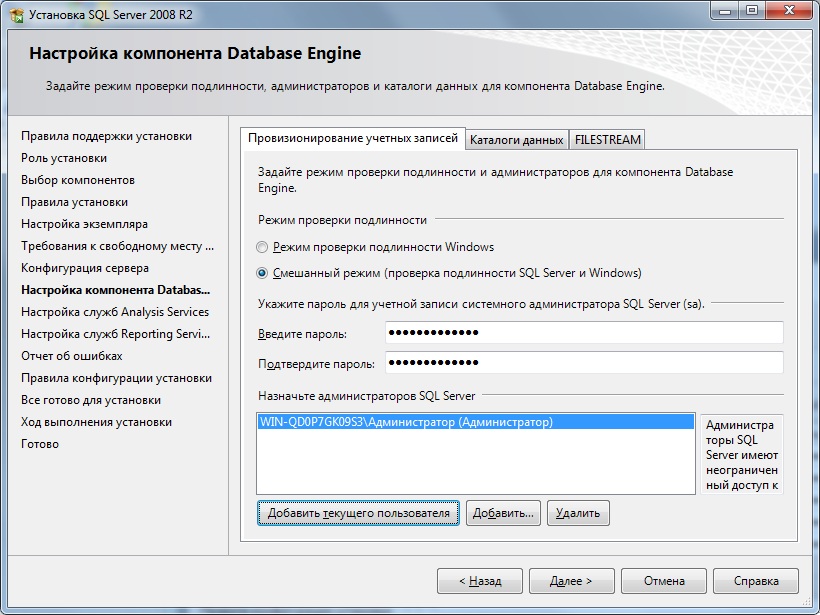Click 'Готово' step in sidebar
The height and width of the screenshot is (615, 820).
click(x=40, y=443)
